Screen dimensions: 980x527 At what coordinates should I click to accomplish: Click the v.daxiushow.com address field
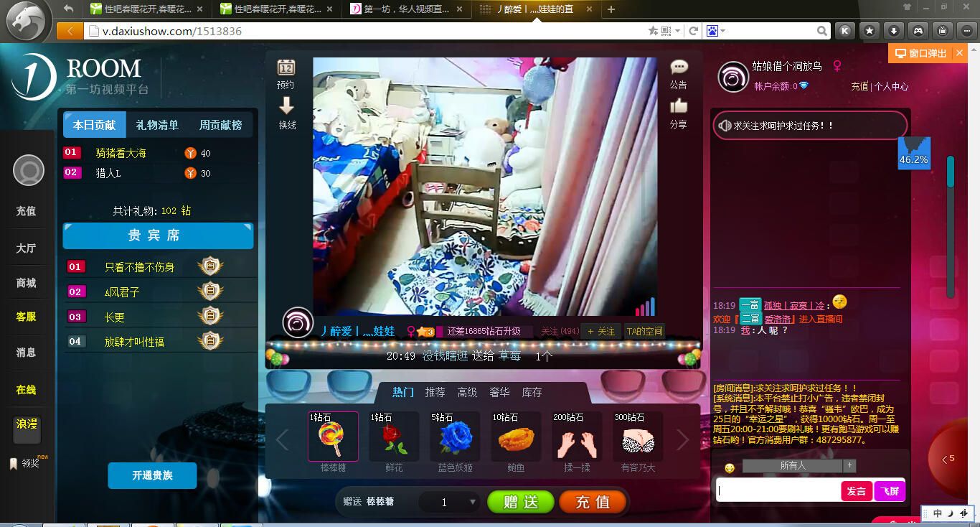pyautogui.click(x=366, y=31)
